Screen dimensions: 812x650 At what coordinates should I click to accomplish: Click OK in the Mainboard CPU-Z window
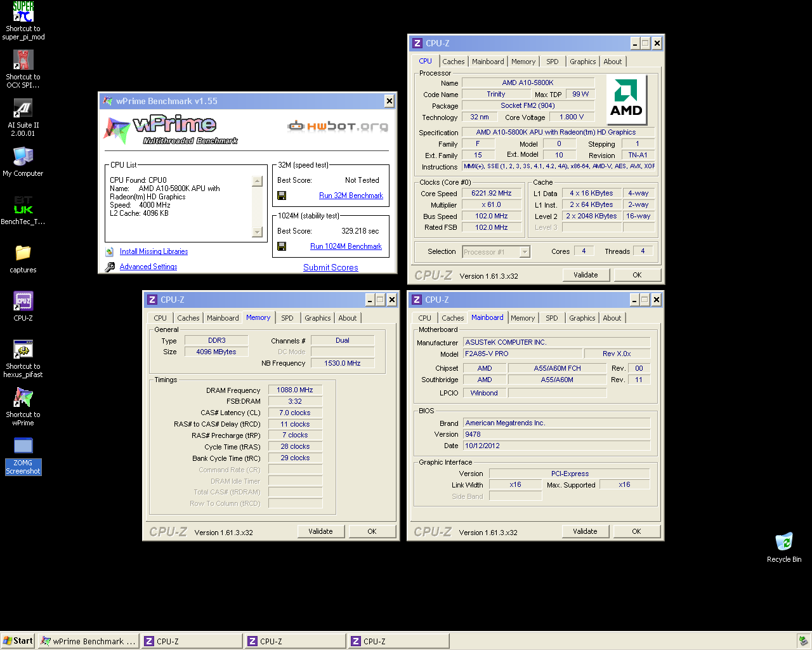coord(636,531)
